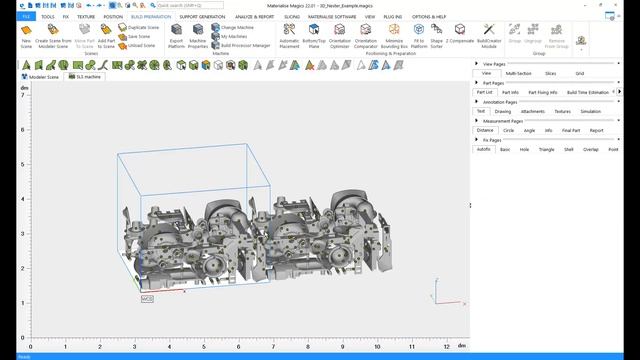Open the dropdown below the last ribbon icon
640x360 pixels.
point(581,50)
